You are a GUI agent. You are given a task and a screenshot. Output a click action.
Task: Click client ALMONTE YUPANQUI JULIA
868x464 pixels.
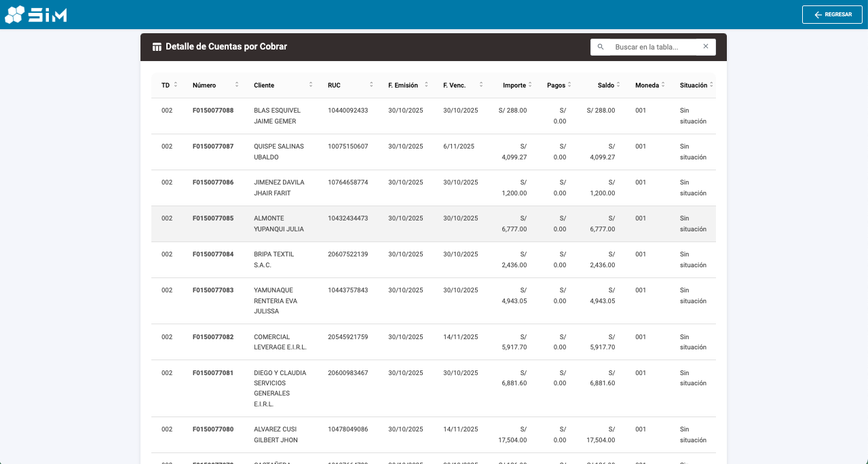click(x=279, y=224)
